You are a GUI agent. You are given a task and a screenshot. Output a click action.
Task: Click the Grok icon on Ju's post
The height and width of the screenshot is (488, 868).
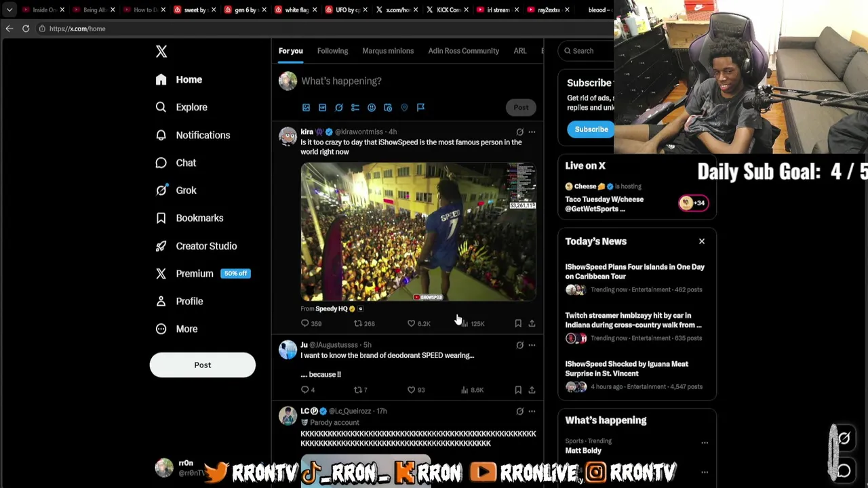coord(519,345)
